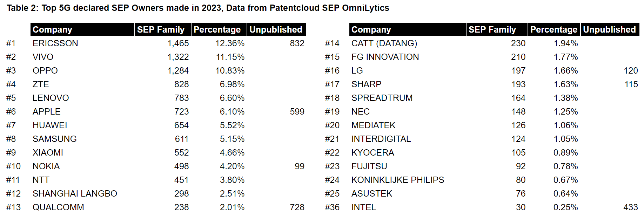Select the ERICSSON company cell
Viewport: 644px width, 219px height.
pyautogui.click(x=55, y=43)
